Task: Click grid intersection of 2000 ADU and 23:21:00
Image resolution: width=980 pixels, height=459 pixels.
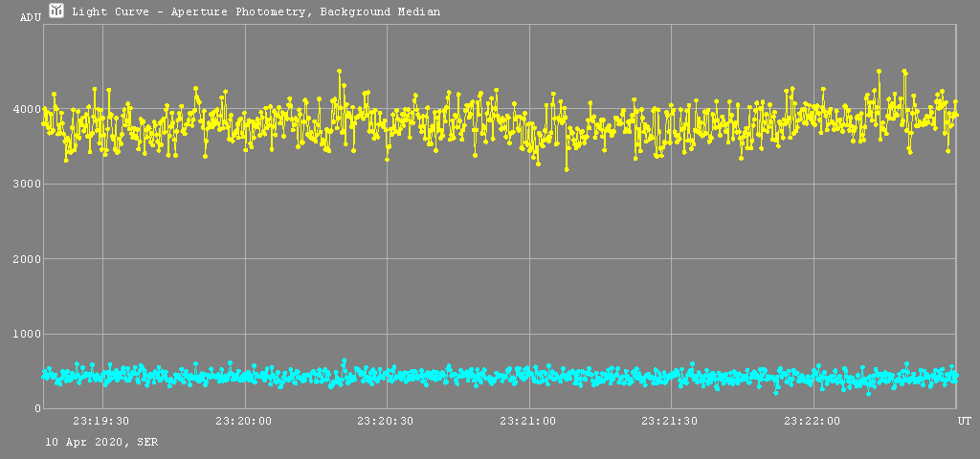Action: (528, 259)
